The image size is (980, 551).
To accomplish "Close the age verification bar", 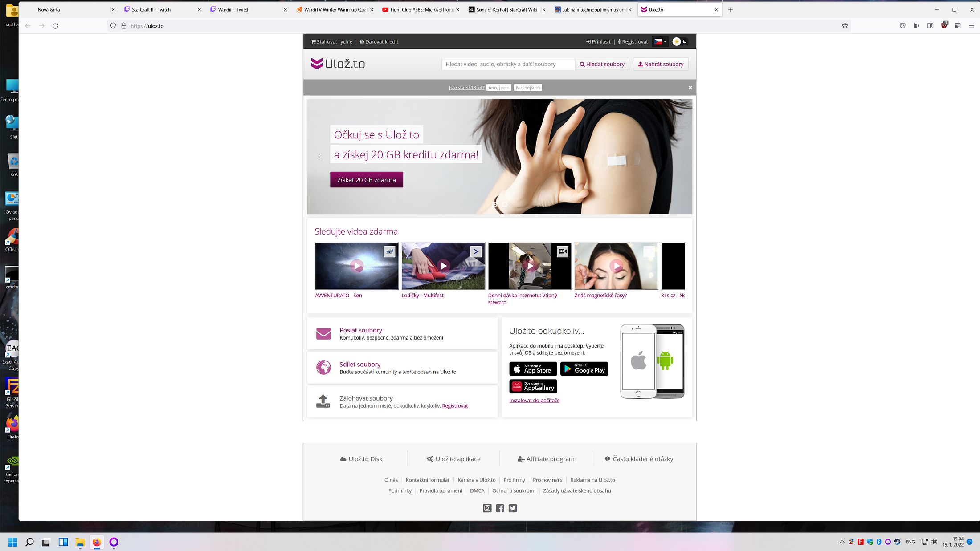I will pos(690,88).
